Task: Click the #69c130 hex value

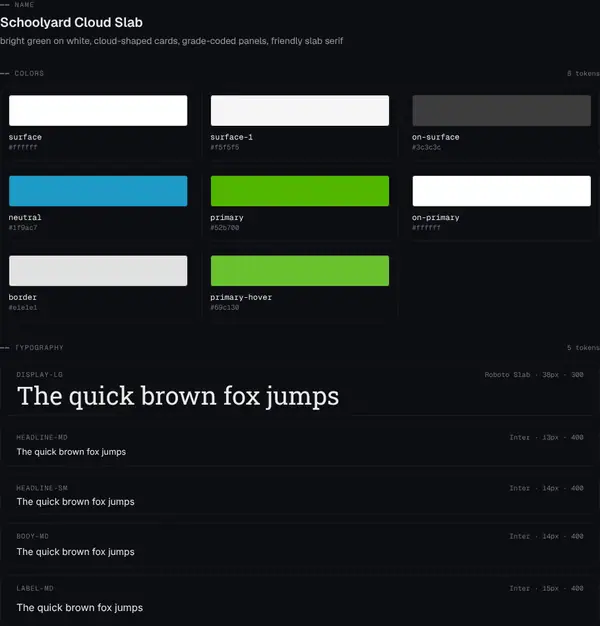Action: click(x=225, y=308)
